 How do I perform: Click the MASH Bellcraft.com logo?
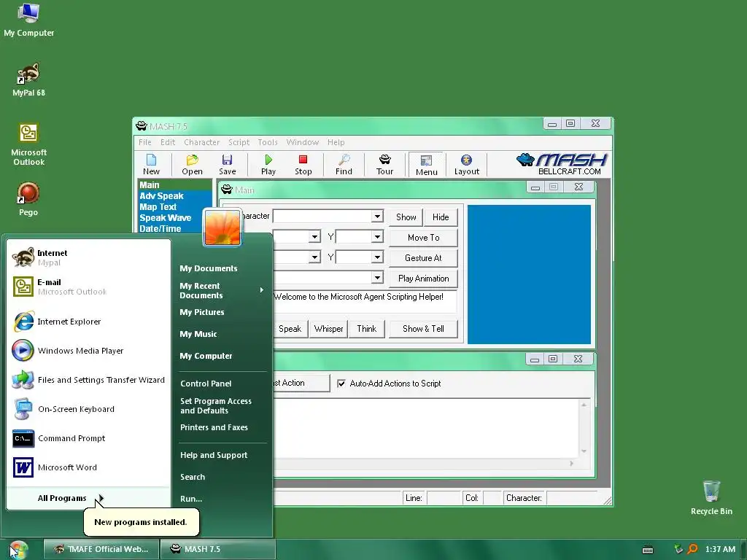pos(561,164)
